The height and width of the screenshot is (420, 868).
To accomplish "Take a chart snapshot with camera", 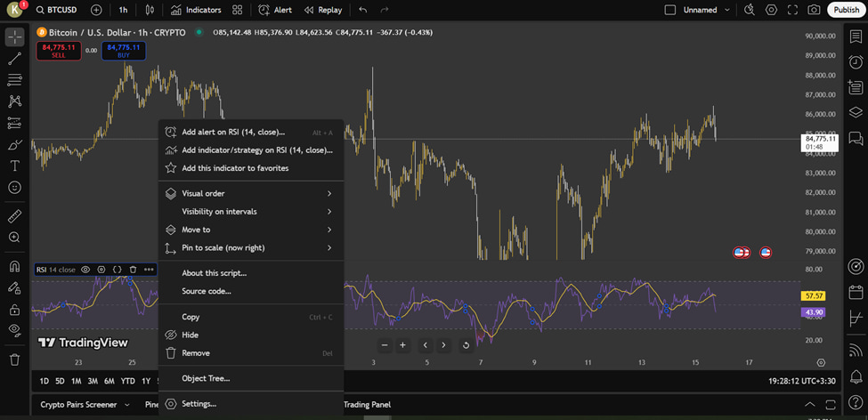I will pyautogui.click(x=814, y=10).
